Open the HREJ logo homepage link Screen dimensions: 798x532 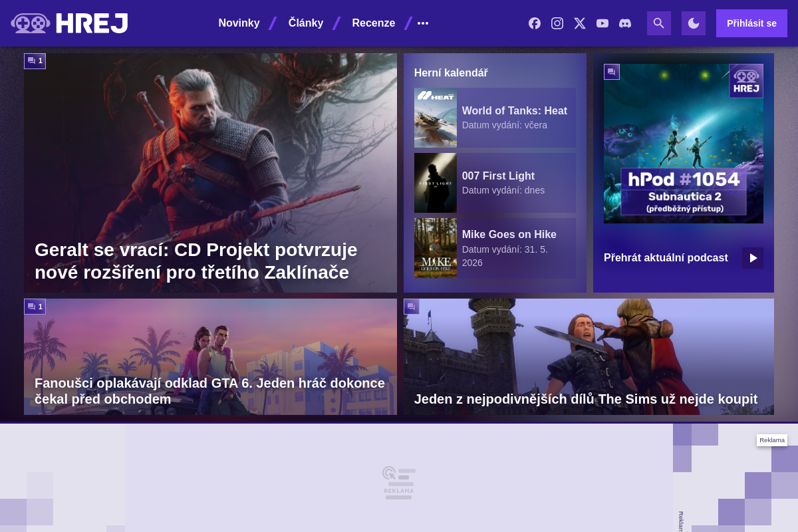coord(69,23)
